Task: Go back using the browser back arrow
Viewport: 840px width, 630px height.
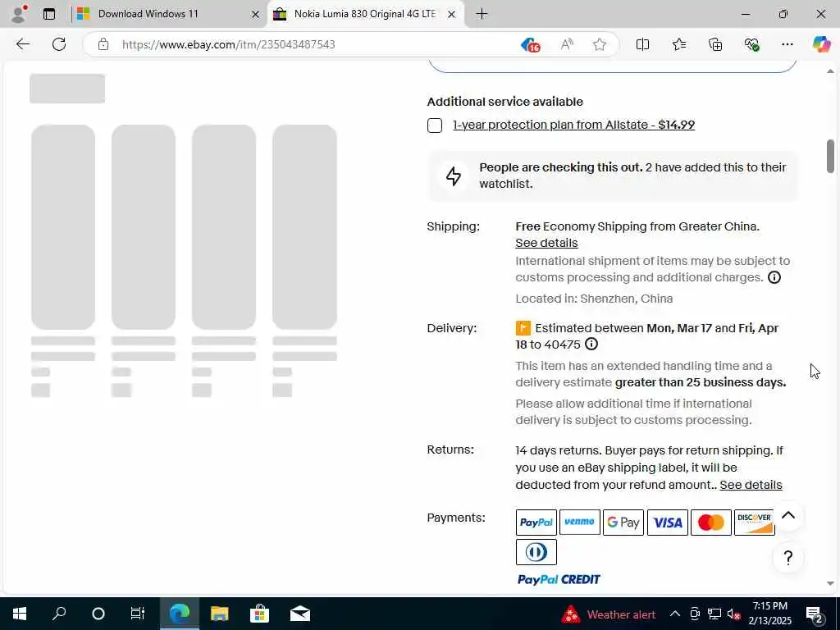Action: [22, 44]
